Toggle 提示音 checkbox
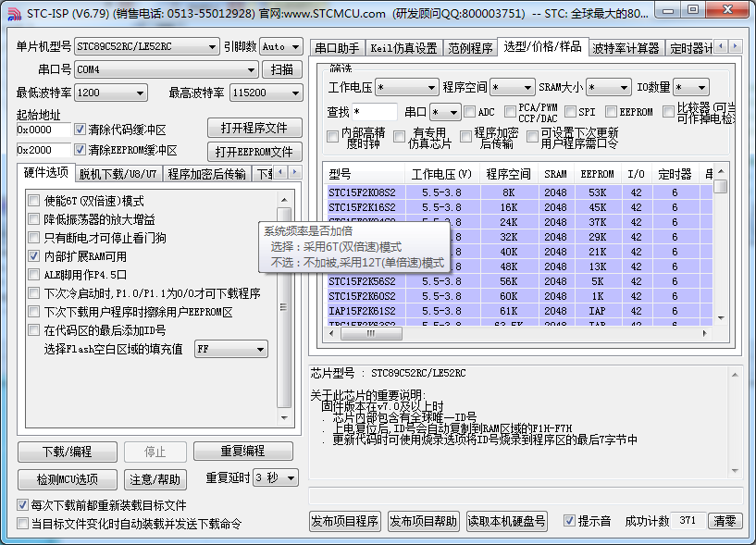This screenshot has width=756, height=545. (x=569, y=520)
